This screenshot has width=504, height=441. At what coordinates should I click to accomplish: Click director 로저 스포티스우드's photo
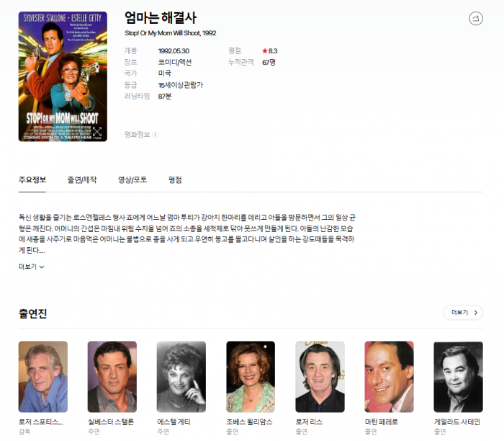pos(43,376)
